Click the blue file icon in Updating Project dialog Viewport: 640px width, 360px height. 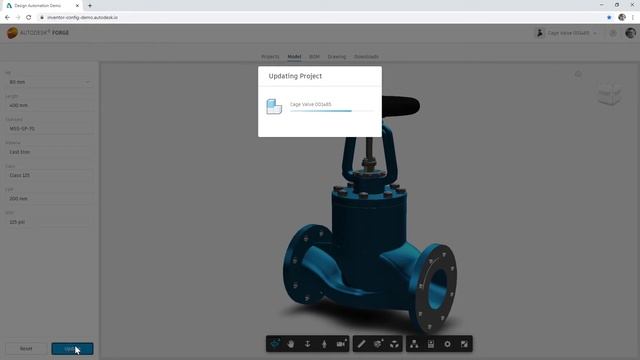coord(274,107)
